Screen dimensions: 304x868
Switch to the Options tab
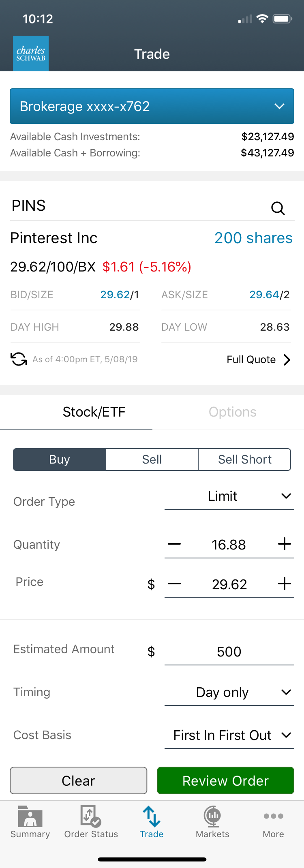click(232, 412)
